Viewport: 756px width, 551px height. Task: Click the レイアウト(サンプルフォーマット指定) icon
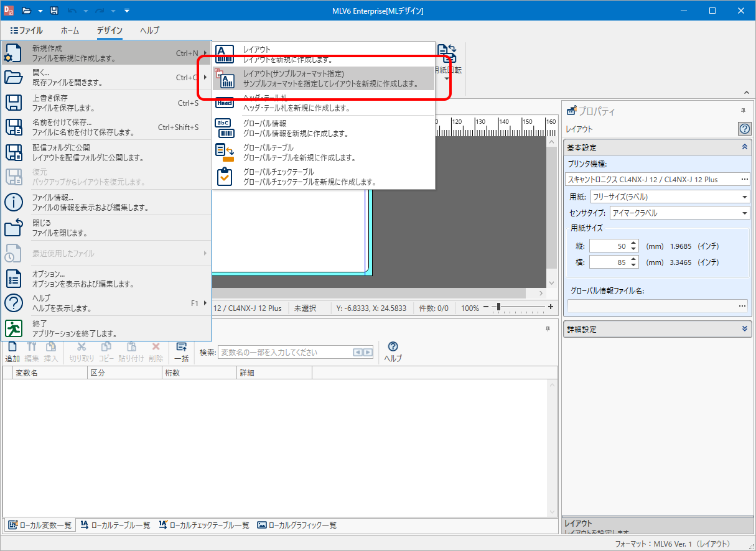click(225, 78)
